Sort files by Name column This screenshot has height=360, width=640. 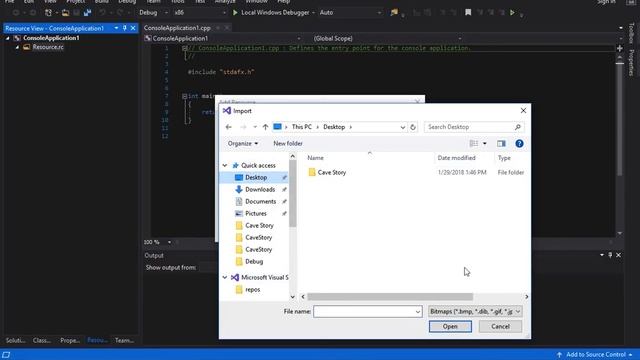(x=316, y=158)
